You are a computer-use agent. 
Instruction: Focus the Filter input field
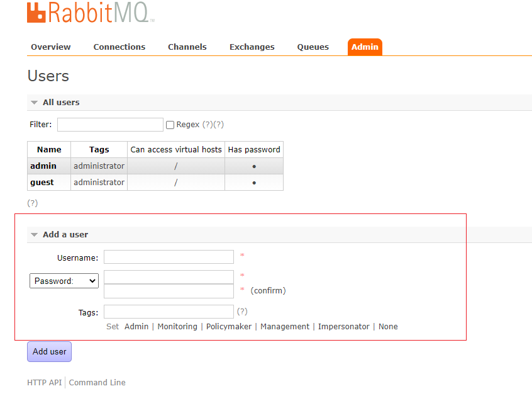pos(110,125)
